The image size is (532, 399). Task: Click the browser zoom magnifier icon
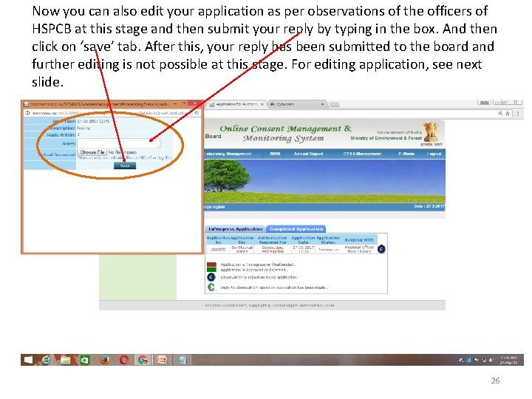[500, 114]
